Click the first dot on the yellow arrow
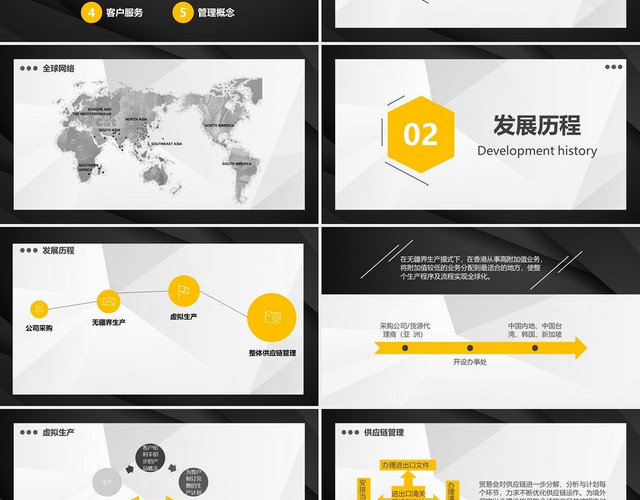Viewport: 640px width, 500px height. click(405, 348)
